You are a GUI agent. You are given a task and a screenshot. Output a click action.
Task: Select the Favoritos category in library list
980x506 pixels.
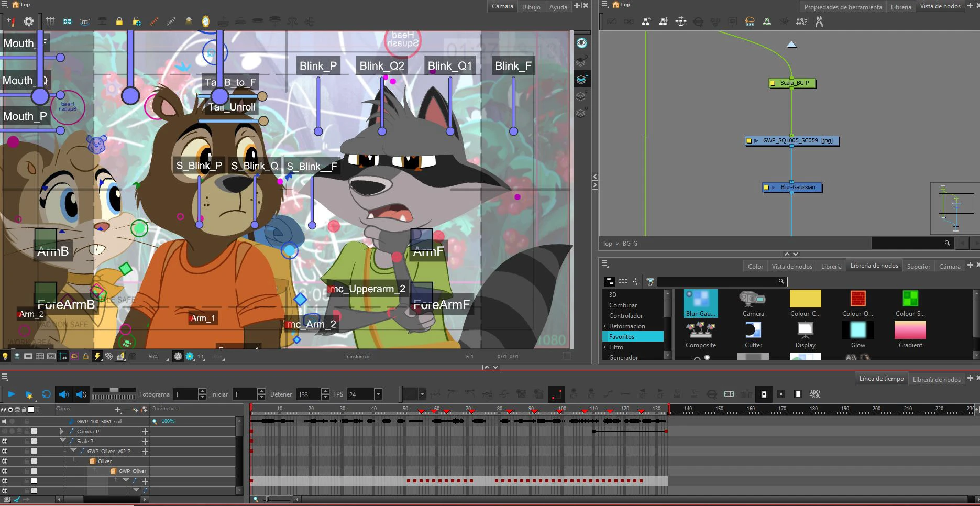622,337
